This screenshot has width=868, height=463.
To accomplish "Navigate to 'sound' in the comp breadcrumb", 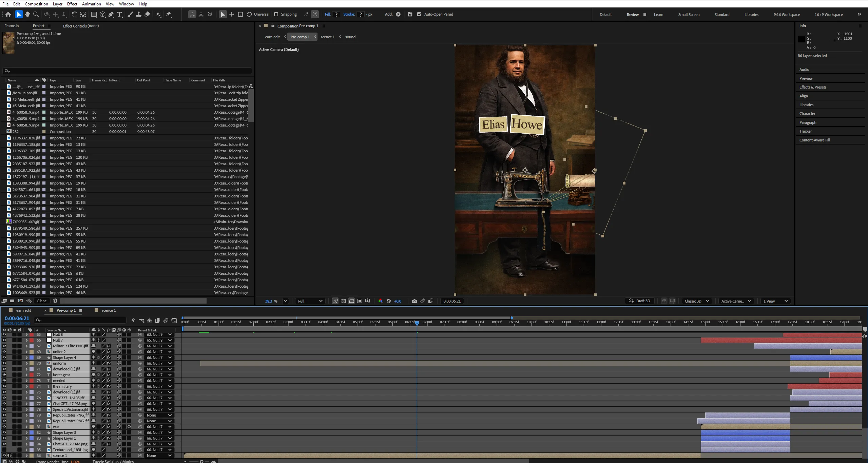I will click(350, 37).
